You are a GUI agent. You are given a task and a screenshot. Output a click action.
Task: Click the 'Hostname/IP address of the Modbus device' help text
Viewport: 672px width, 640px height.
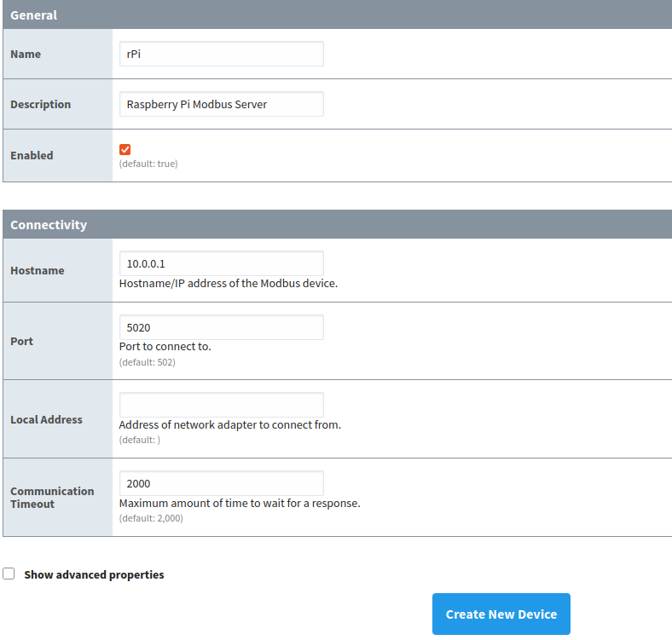pos(229,283)
